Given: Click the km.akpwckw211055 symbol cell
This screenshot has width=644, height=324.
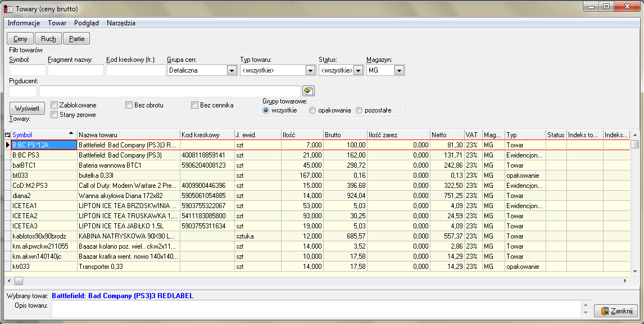Looking at the screenshot, I should (44, 246).
